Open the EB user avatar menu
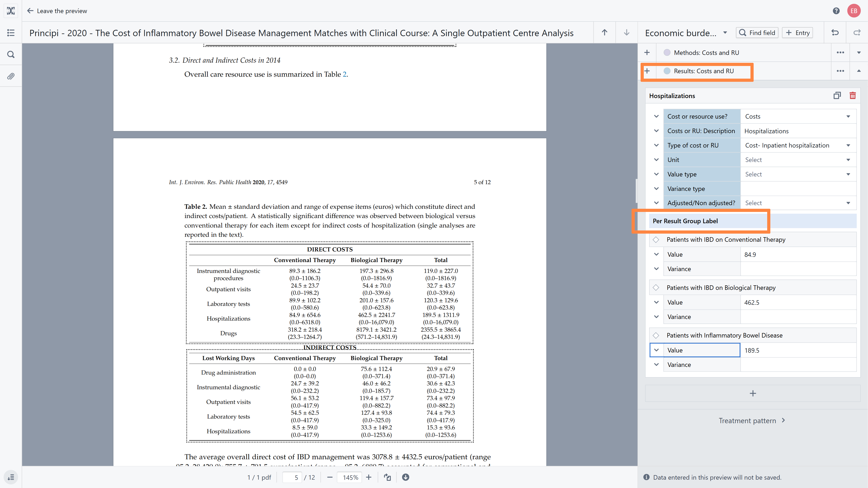Screen dimensions: 868x488 [854, 11]
